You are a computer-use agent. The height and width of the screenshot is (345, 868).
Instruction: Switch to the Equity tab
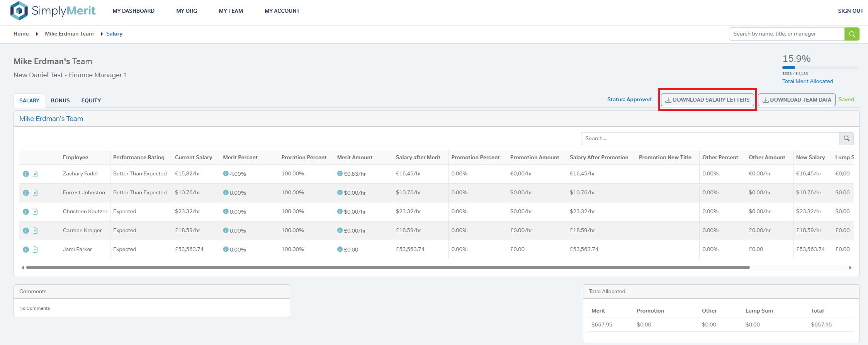coord(91,100)
